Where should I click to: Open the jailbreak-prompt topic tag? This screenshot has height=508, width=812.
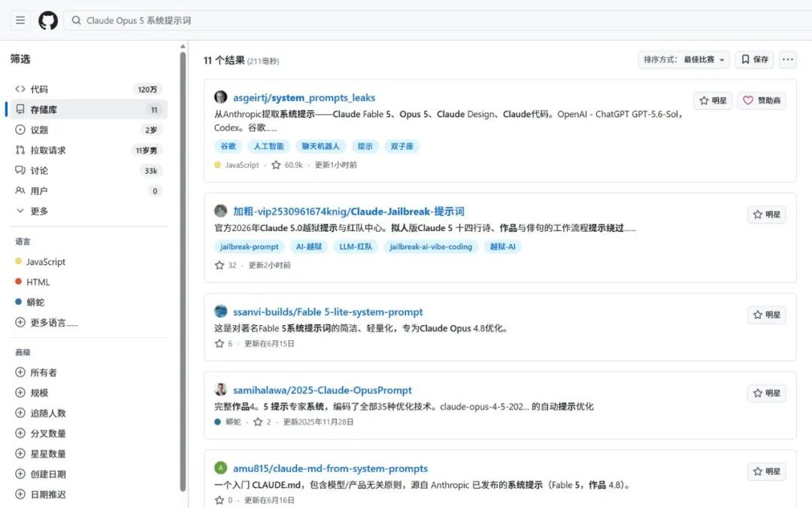(249, 247)
